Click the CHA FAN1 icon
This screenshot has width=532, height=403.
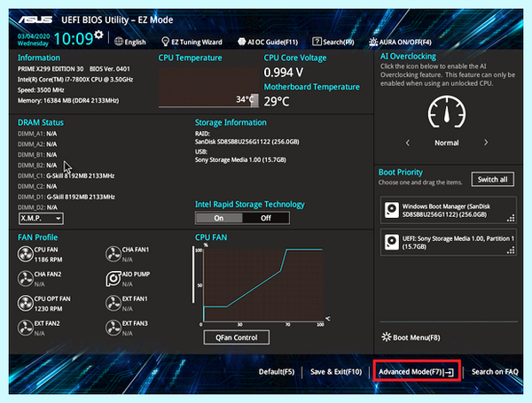coord(113,254)
